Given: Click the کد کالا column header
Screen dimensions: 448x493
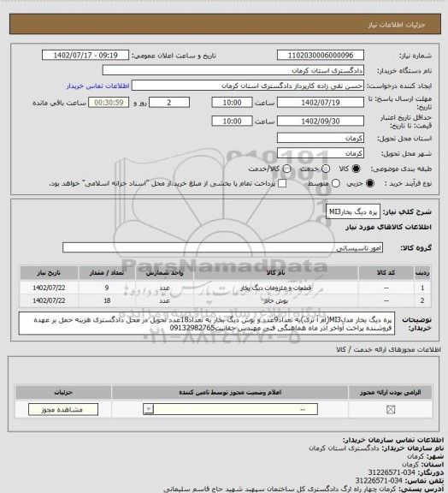Looking at the screenshot, I should pos(386,272).
